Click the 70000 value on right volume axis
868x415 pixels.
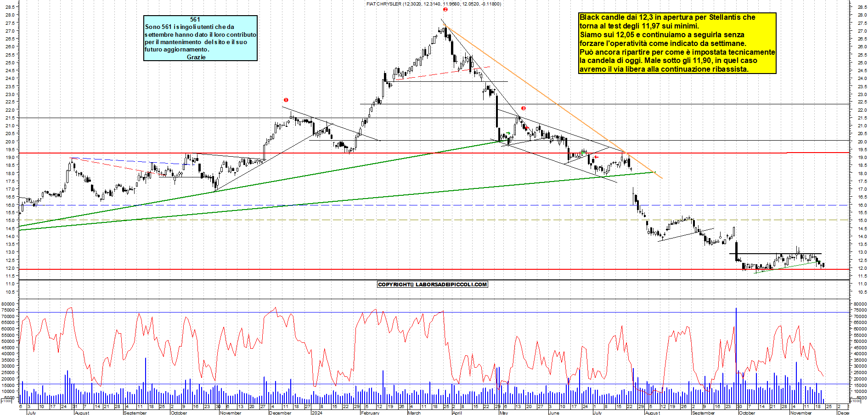point(859,316)
